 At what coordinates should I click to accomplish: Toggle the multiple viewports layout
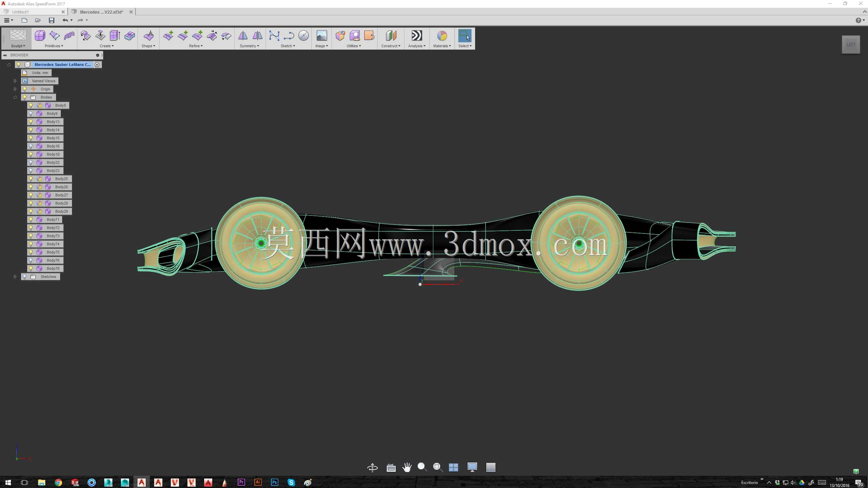point(453,468)
